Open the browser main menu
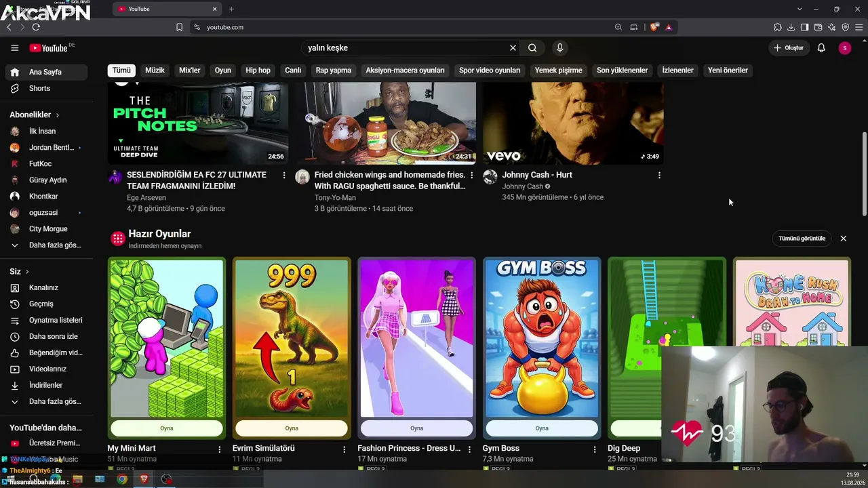868x488 pixels. pyautogui.click(x=859, y=27)
